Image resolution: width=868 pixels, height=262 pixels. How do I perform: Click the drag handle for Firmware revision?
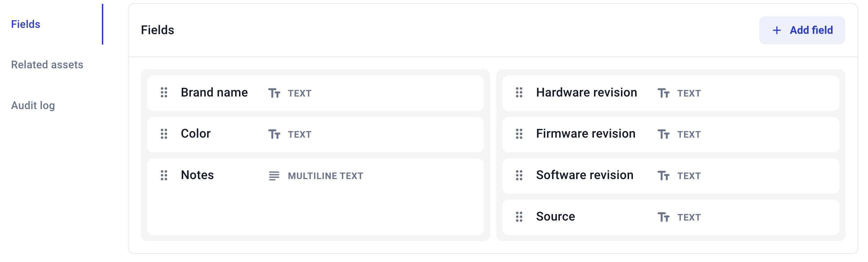pos(519,134)
